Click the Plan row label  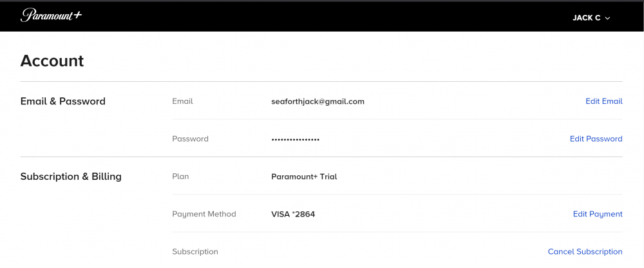click(180, 177)
